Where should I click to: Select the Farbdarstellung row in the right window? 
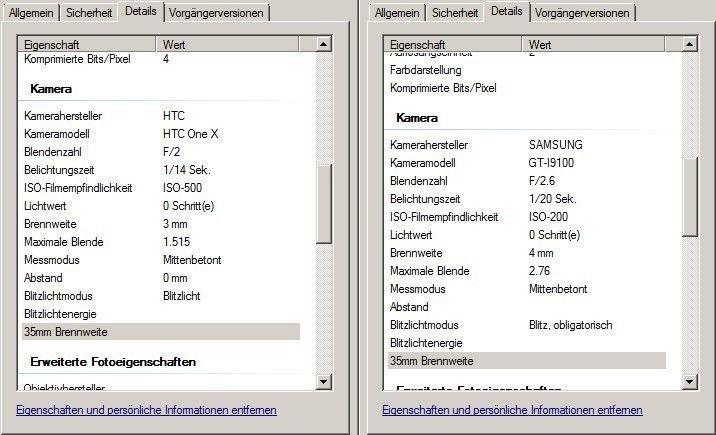[526, 70]
